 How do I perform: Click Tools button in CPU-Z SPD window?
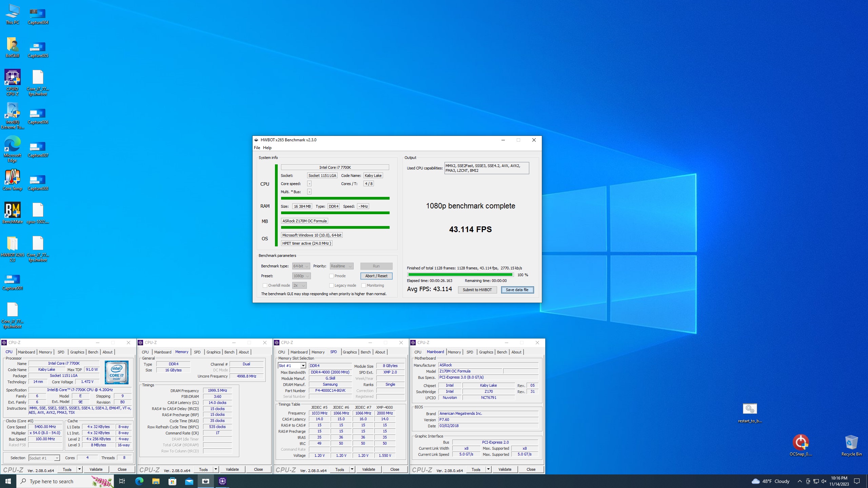click(339, 469)
